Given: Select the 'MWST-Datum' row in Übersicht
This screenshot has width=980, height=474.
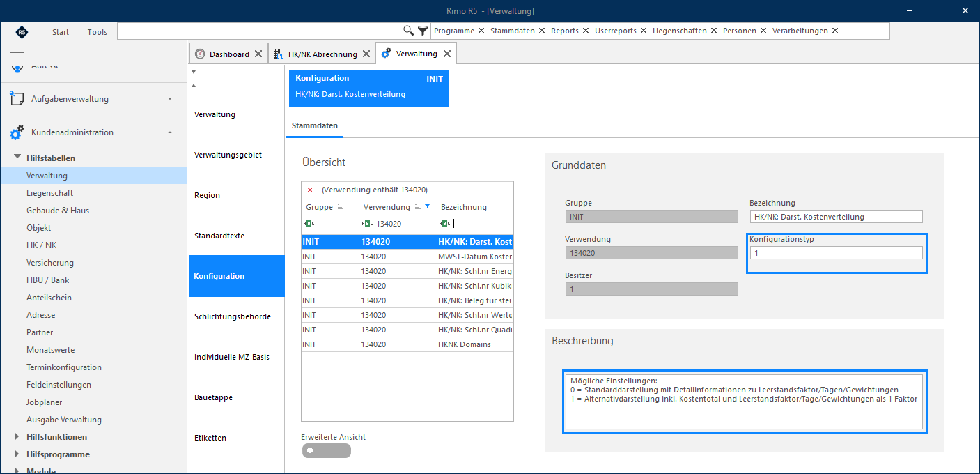Looking at the screenshot, I should [407, 257].
